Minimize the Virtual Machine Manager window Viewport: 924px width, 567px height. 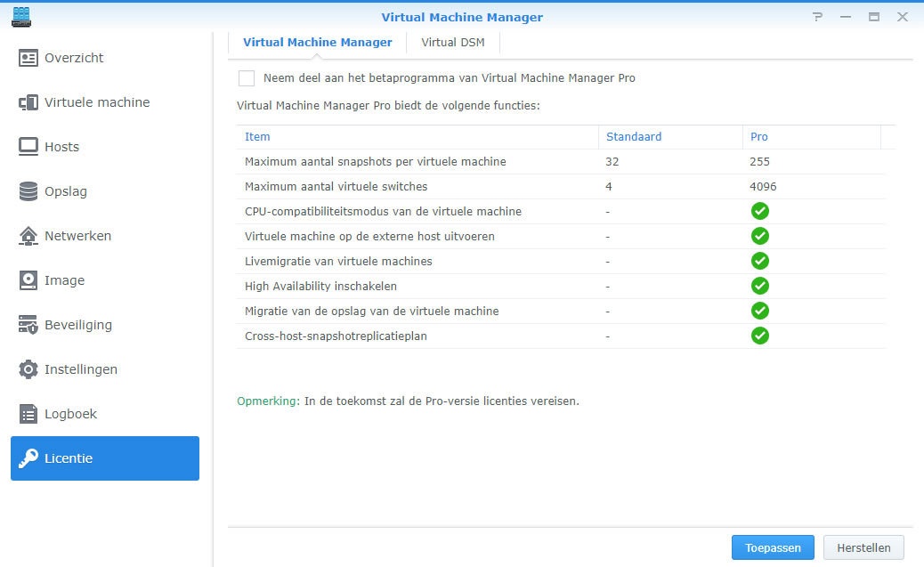(x=846, y=17)
